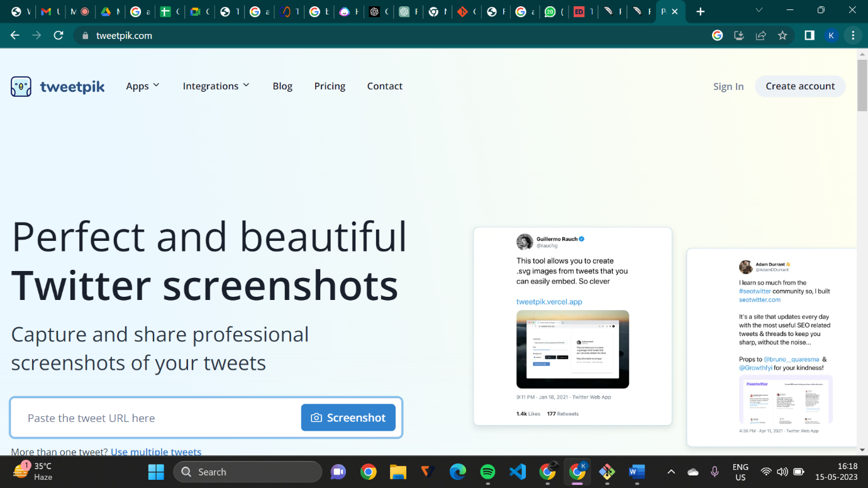Switch to the WhatsApp tab
This screenshot has width=868, height=488.
point(555,11)
